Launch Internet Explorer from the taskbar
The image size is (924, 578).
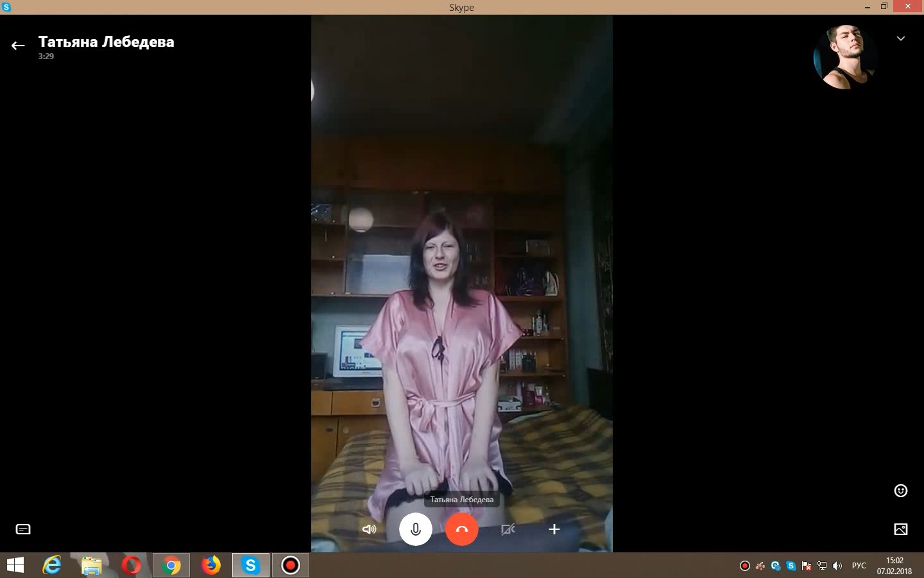click(52, 565)
